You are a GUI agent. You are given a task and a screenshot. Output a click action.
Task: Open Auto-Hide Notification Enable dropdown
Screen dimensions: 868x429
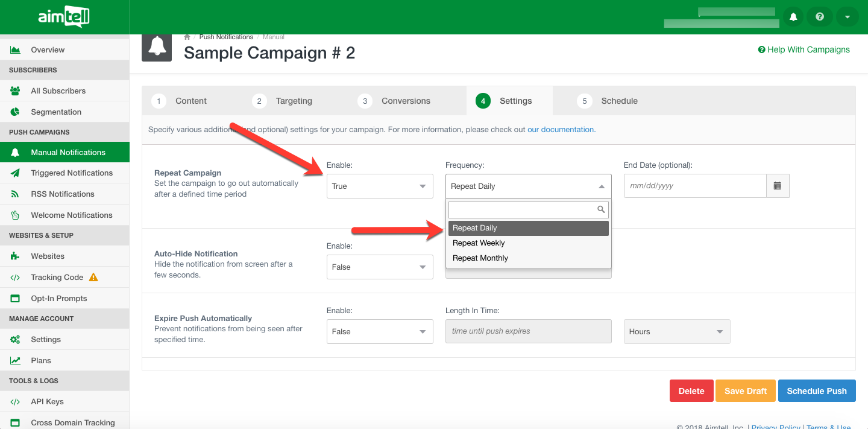coord(379,267)
